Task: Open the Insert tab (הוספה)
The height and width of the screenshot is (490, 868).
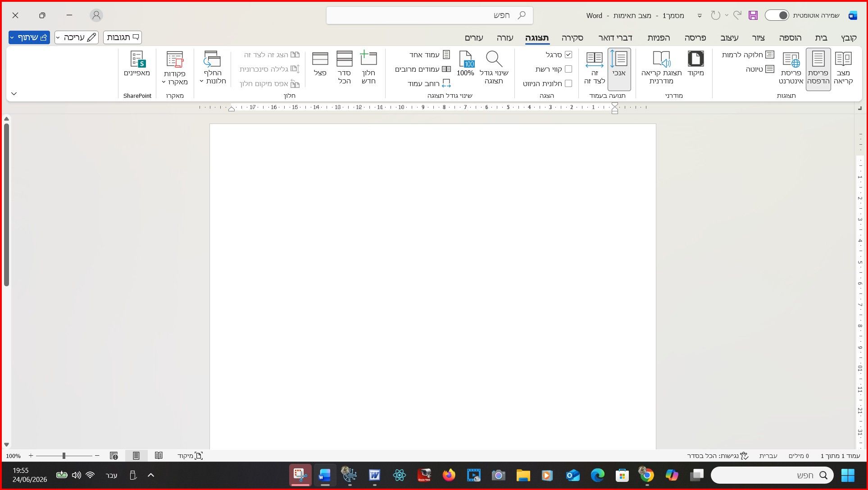Action: click(790, 38)
